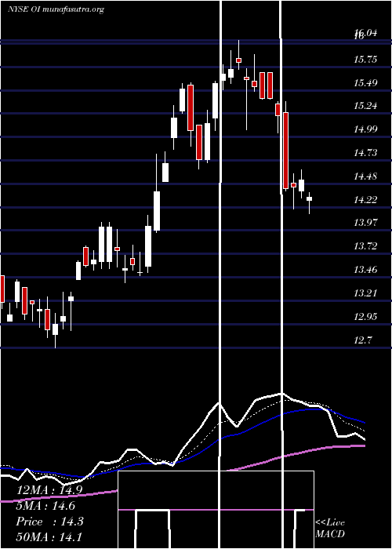
Task: Select the 12.95 price axis label
Action: [x=365, y=317]
